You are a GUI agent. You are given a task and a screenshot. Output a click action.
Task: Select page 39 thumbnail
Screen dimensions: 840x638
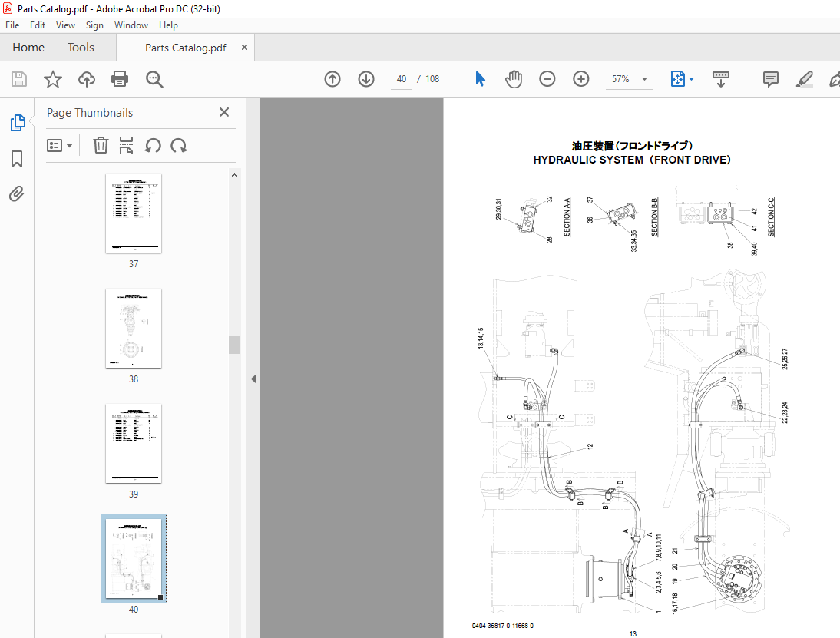point(134,443)
